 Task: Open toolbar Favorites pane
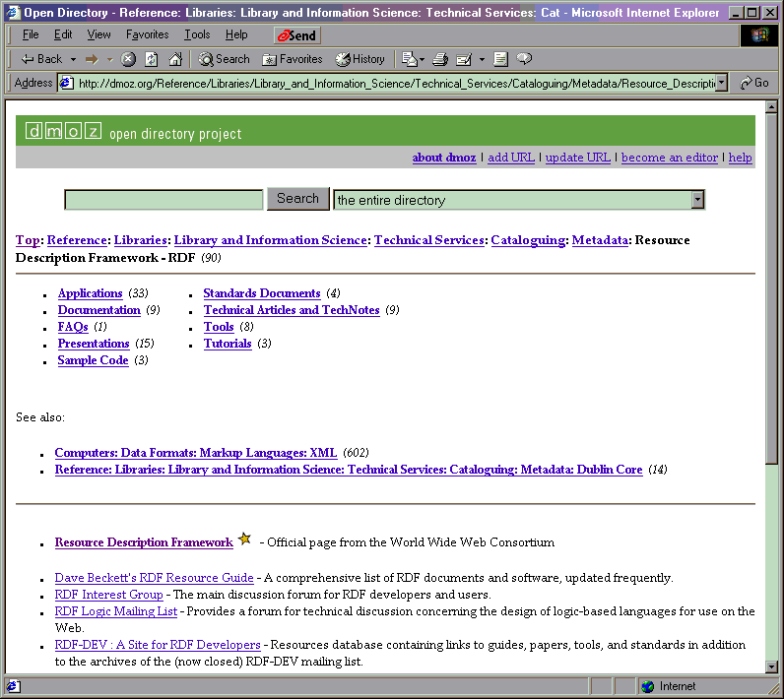[x=293, y=59]
